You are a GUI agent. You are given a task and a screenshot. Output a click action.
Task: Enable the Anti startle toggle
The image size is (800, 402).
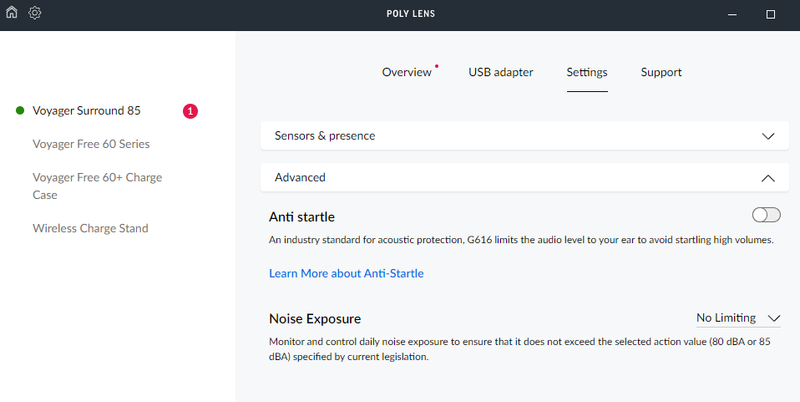tap(766, 215)
